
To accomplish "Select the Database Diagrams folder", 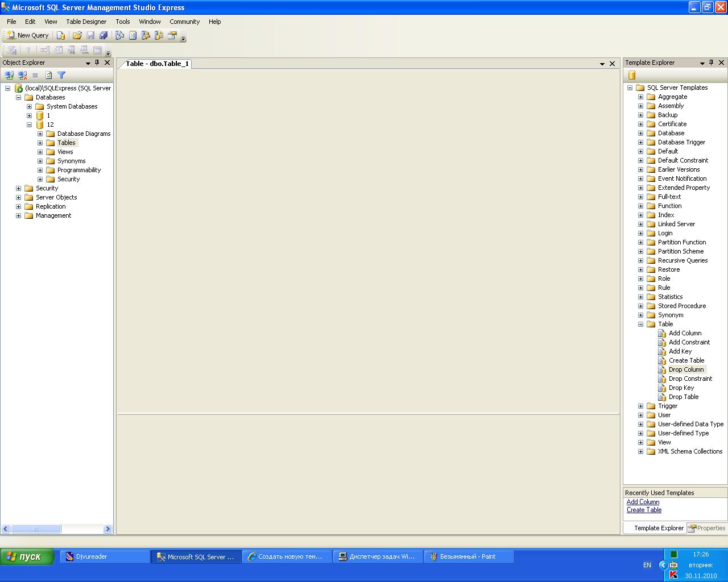I will click(x=84, y=134).
